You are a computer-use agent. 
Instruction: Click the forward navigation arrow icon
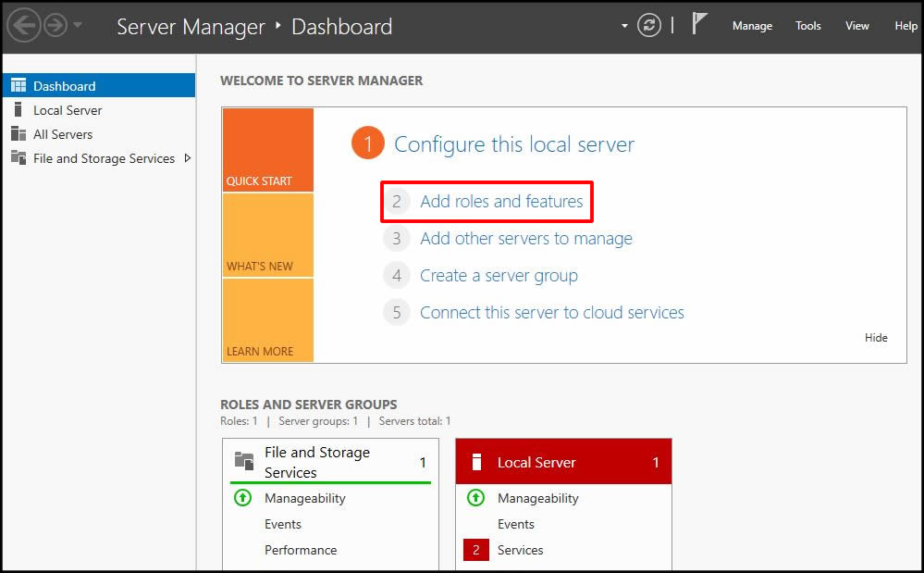coord(55,26)
